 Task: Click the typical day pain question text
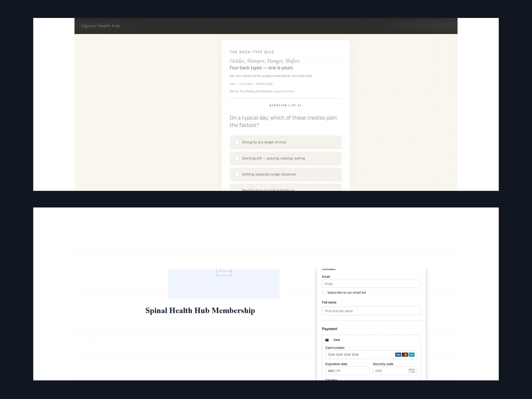pyautogui.click(x=283, y=121)
